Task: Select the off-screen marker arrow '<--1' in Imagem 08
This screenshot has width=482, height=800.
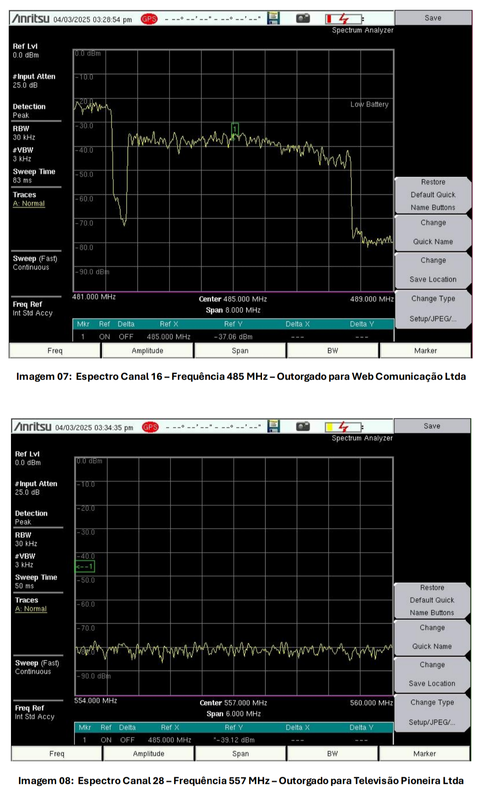Action: tap(85, 566)
